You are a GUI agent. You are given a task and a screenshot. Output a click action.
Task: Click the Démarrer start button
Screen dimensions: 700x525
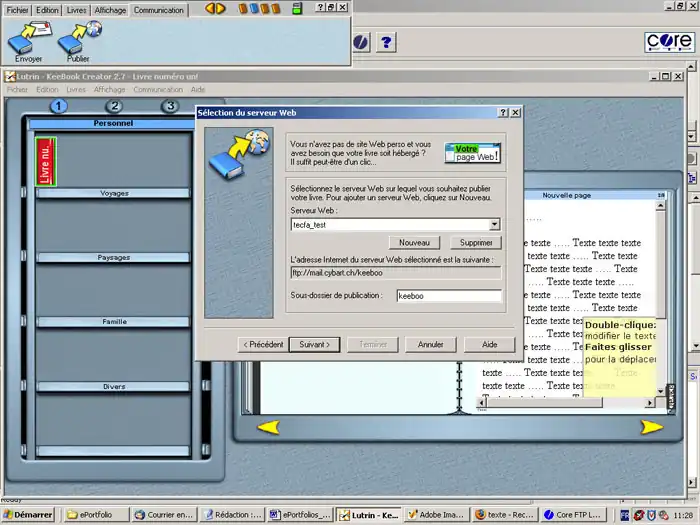tap(28, 515)
